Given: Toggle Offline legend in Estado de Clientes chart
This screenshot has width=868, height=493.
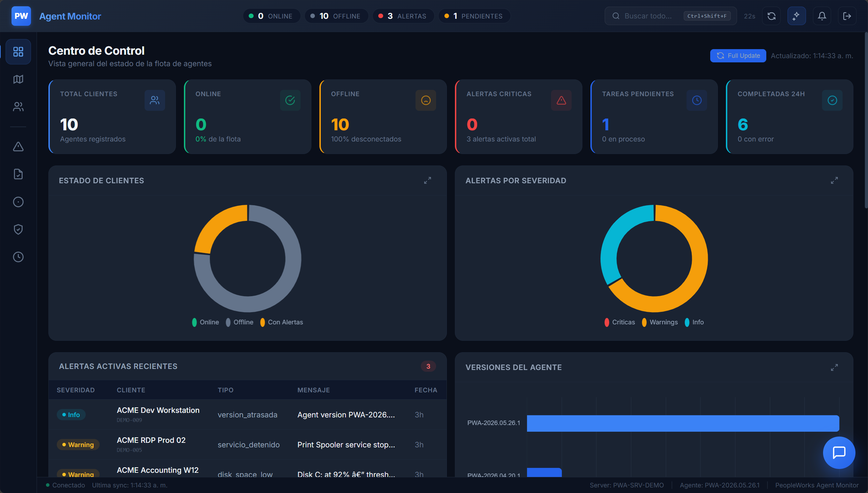Looking at the screenshot, I should [240, 322].
